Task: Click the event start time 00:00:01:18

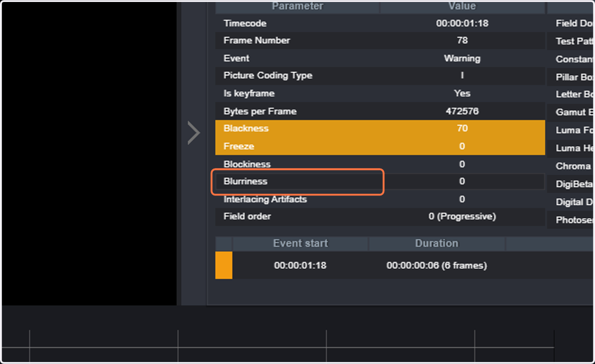Action: [x=300, y=265]
